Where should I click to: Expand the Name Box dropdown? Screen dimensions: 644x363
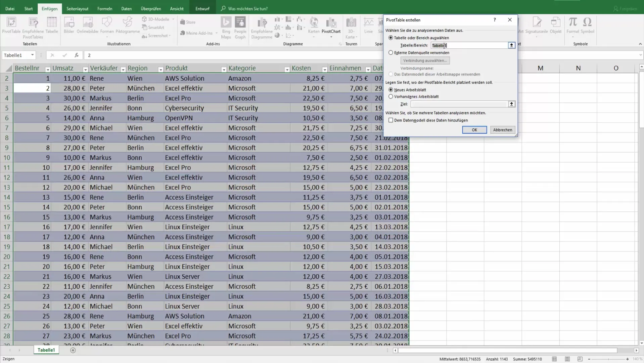(32, 55)
